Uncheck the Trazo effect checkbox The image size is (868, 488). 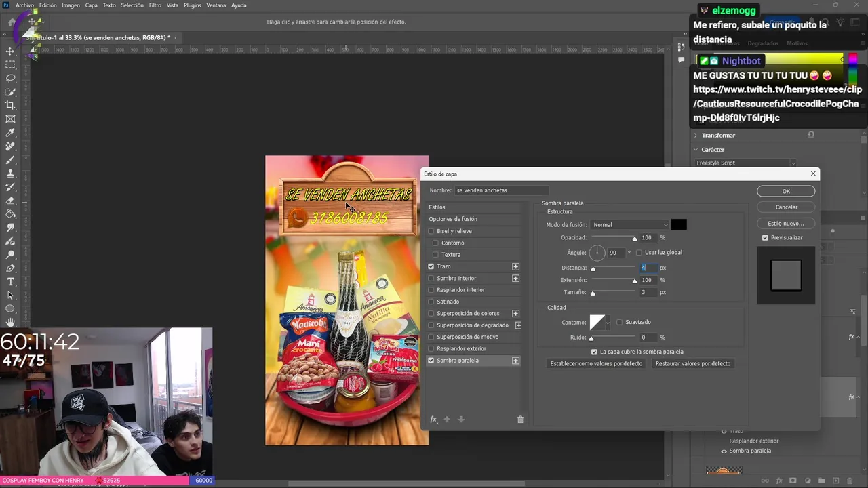[431, 266]
